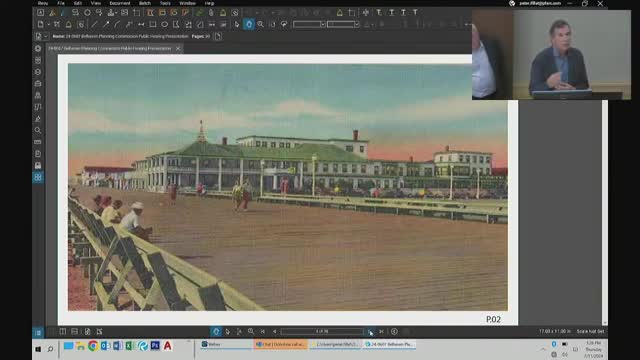The image size is (640, 360).
Task: Go to the last page
Action: pyautogui.click(x=381, y=332)
